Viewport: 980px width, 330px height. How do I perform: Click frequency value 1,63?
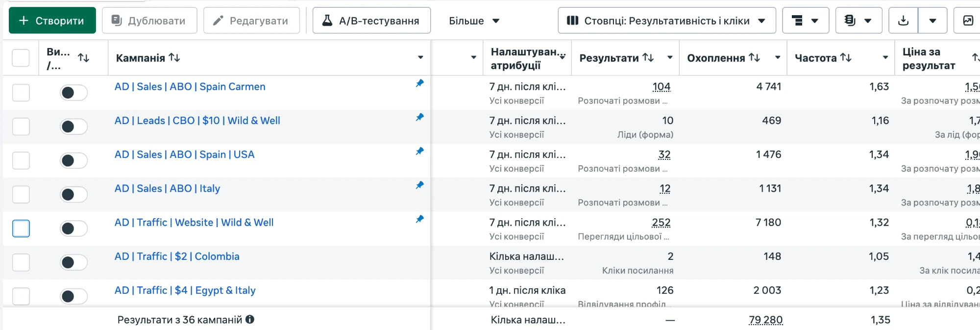pos(879,87)
